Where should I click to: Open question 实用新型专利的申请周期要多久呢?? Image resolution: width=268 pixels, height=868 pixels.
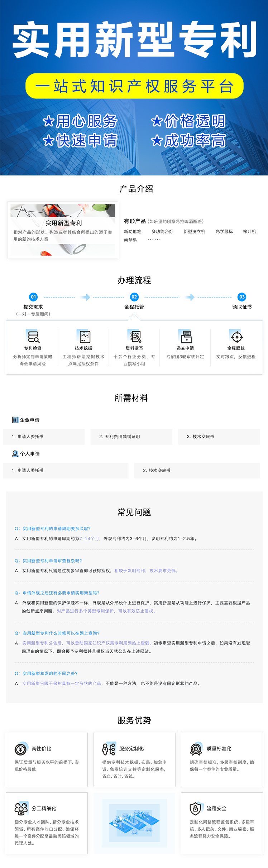[x=53, y=529]
